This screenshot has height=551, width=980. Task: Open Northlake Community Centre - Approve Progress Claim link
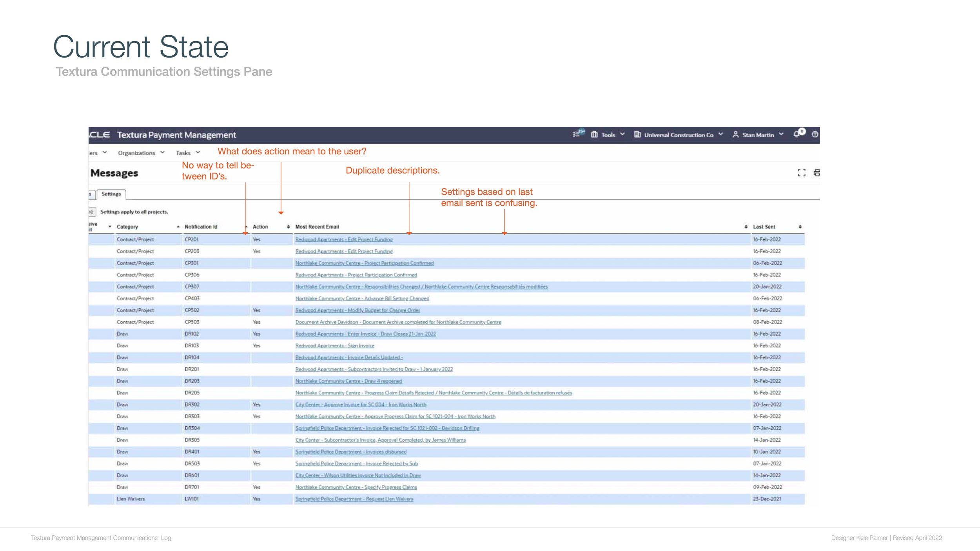[395, 416]
